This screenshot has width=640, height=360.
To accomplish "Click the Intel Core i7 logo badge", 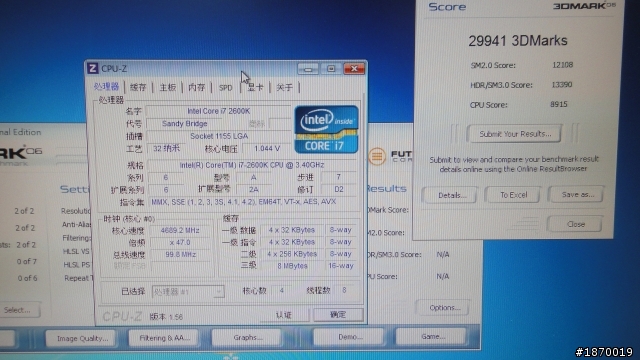I will coord(326,129).
